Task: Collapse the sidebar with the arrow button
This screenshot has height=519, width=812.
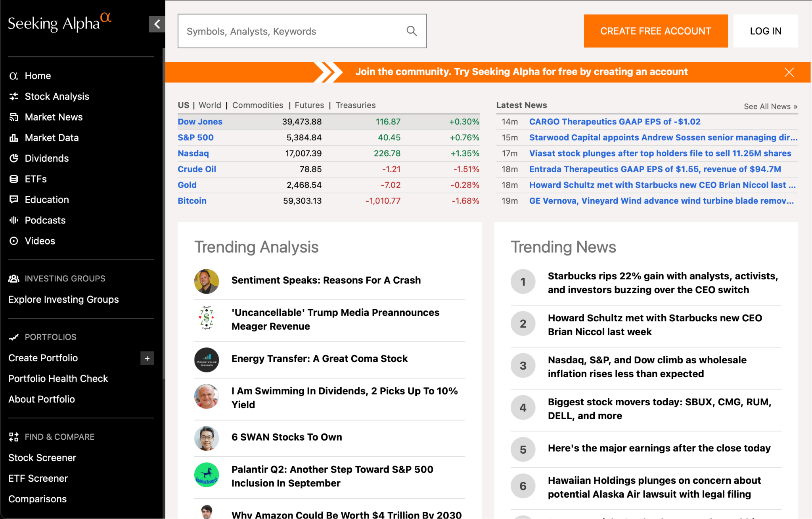Action: [x=157, y=24]
